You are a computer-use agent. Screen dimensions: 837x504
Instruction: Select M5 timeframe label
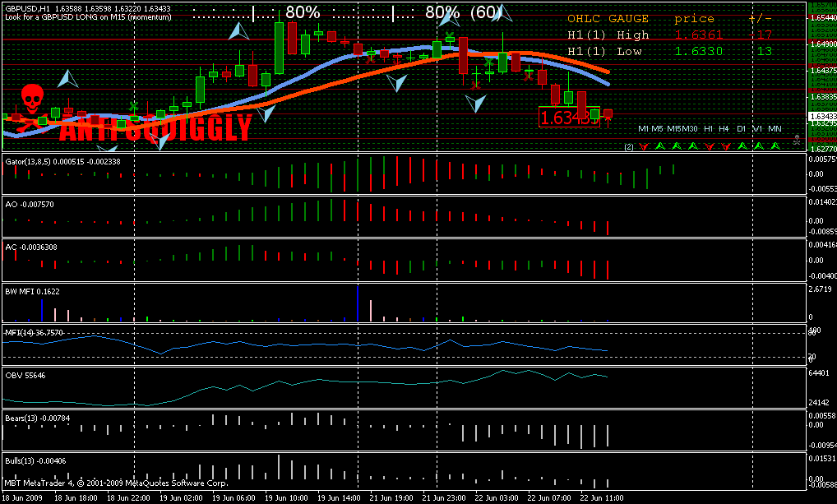click(657, 128)
